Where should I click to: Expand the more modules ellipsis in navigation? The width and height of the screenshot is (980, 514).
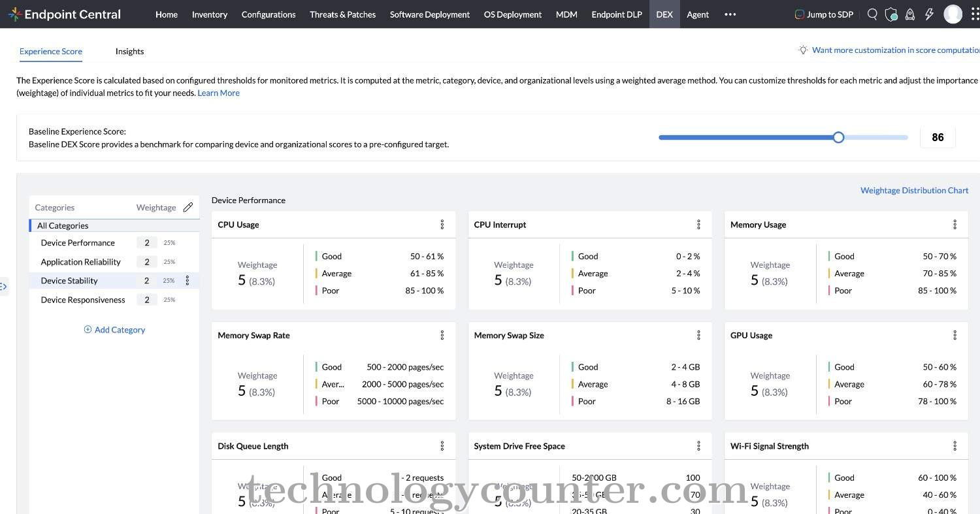[x=730, y=14]
